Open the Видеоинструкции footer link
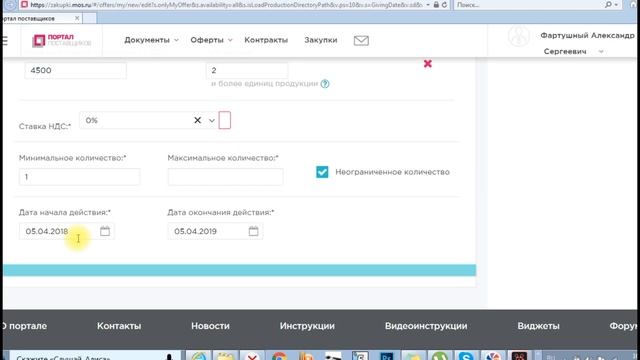The width and height of the screenshot is (640, 360). [x=426, y=326]
